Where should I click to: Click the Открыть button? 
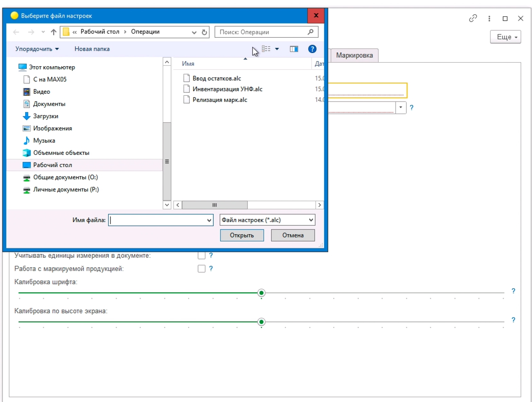[x=242, y=235]
